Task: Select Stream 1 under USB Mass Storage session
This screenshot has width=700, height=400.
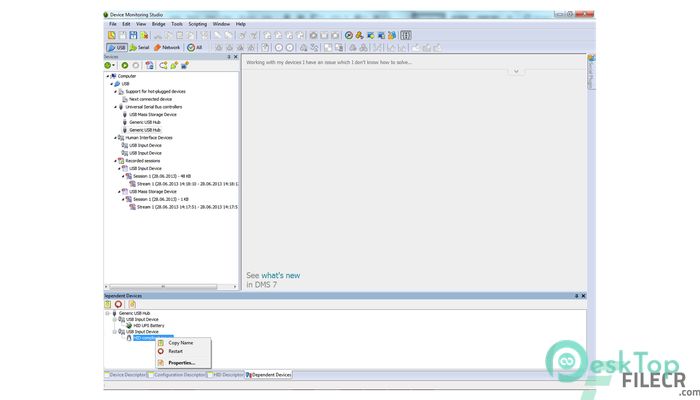Action: [187, 207]
